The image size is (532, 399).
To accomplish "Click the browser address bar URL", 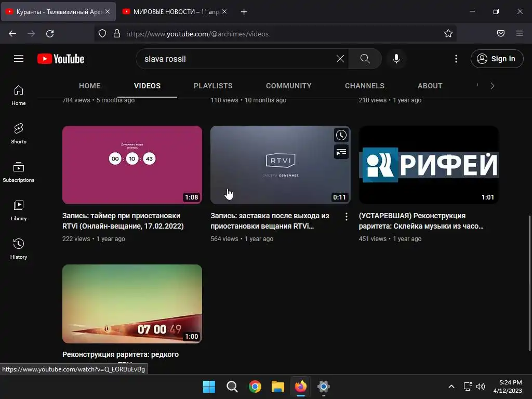I will (x=197, y=34).
